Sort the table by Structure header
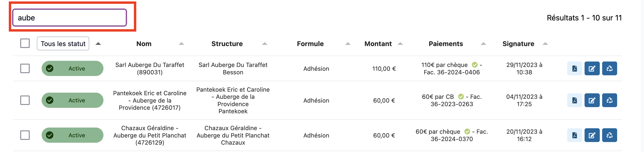Viewport: 644px width, 152px height. pos(227,44)
